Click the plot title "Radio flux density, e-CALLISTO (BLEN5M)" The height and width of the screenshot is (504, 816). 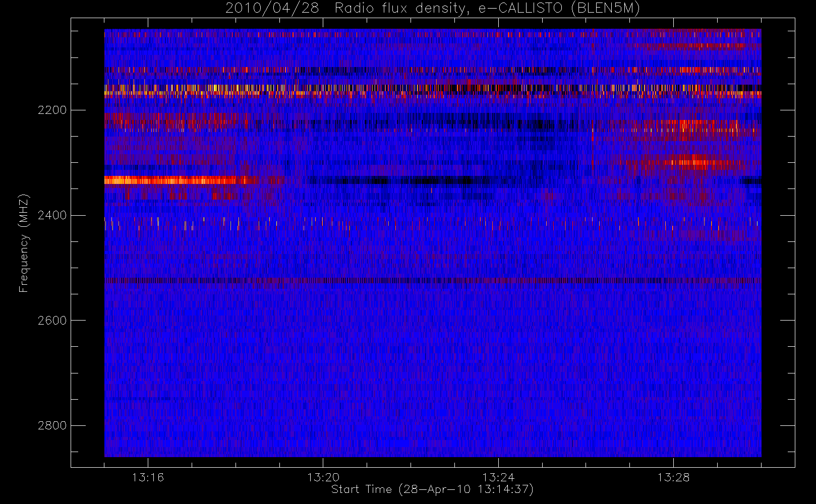(x=488, y=9)
